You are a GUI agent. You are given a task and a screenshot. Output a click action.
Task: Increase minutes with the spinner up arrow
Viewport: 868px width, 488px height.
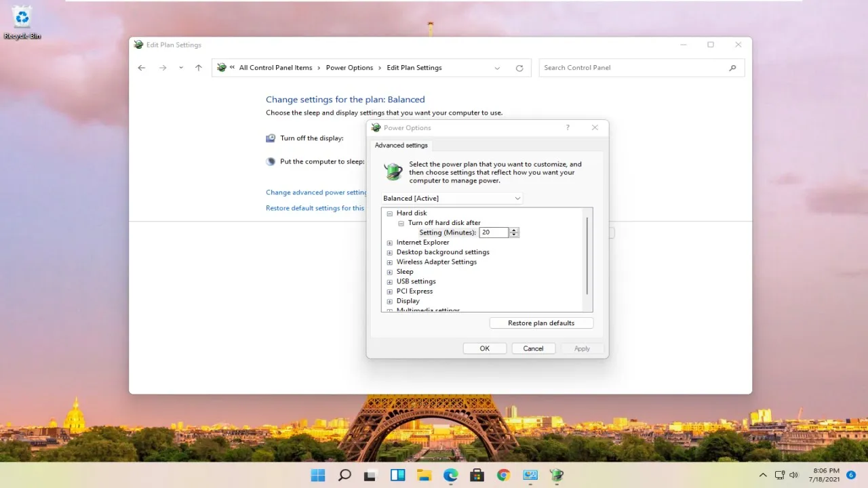[514, 230]
